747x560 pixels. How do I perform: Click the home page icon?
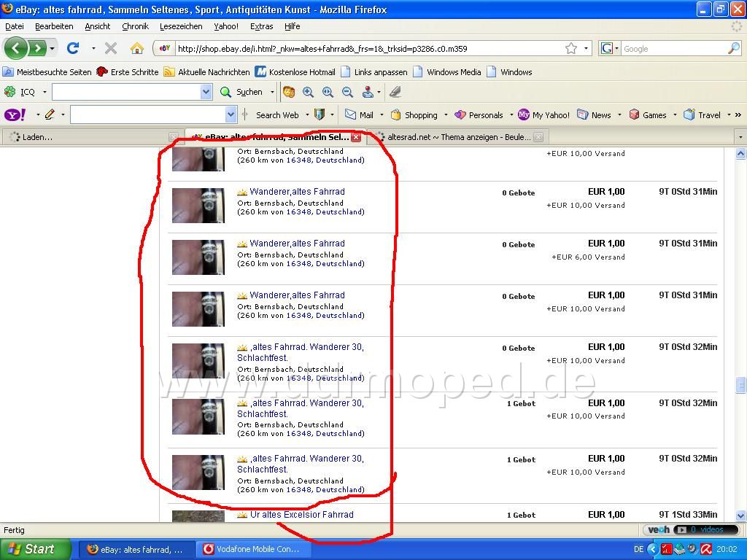point(136,48)
